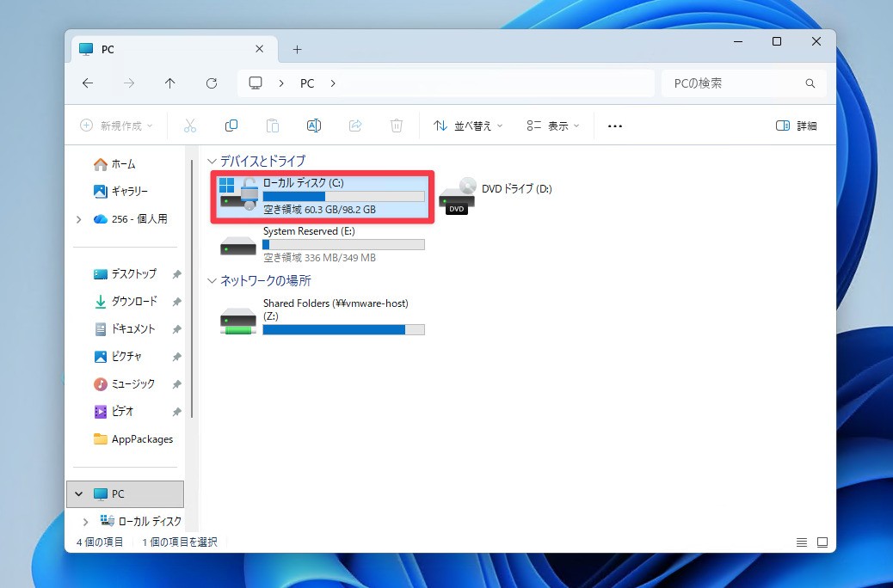
Task: Click the Delete trash icon
Action: [x=397, y=126]
